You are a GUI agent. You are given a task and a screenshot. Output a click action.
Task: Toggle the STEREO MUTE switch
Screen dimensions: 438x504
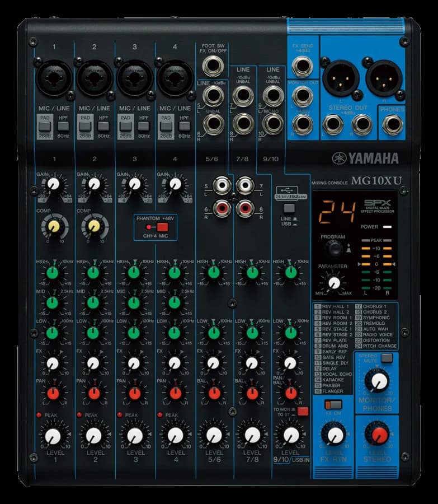387,358
